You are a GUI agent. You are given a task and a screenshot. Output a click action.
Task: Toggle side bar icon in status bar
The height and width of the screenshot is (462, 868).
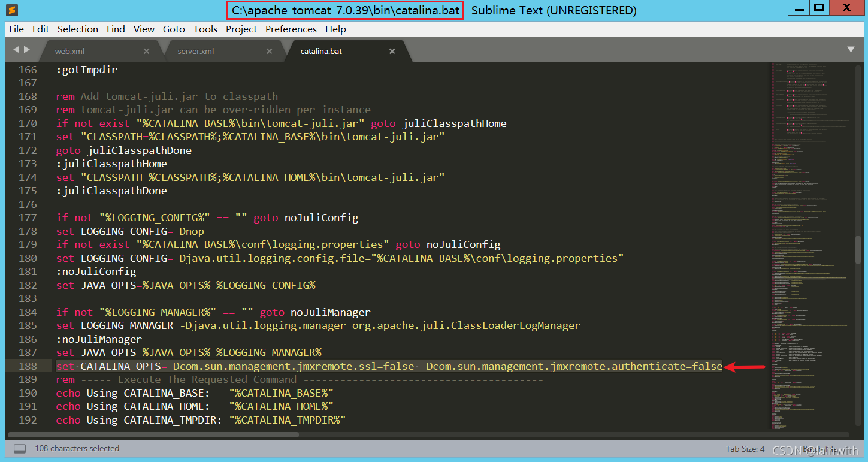20,448
